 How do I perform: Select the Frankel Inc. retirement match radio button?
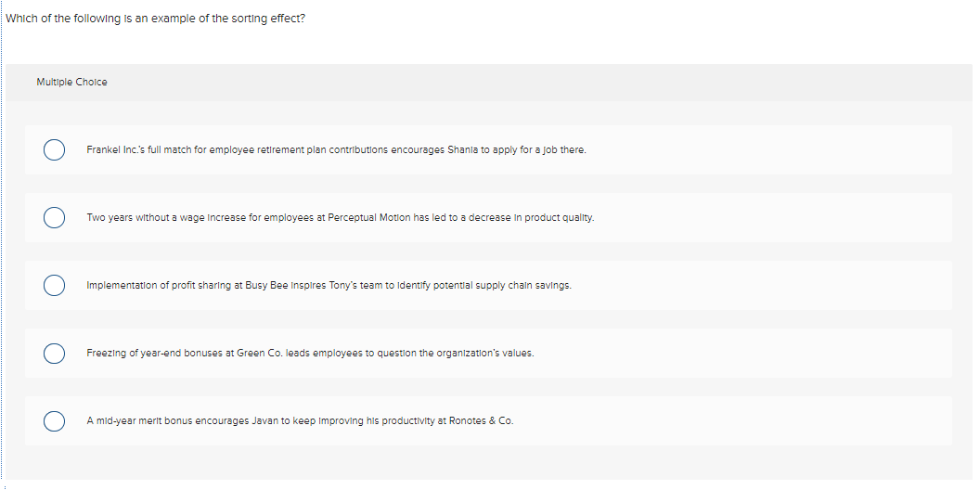[54, 149]
